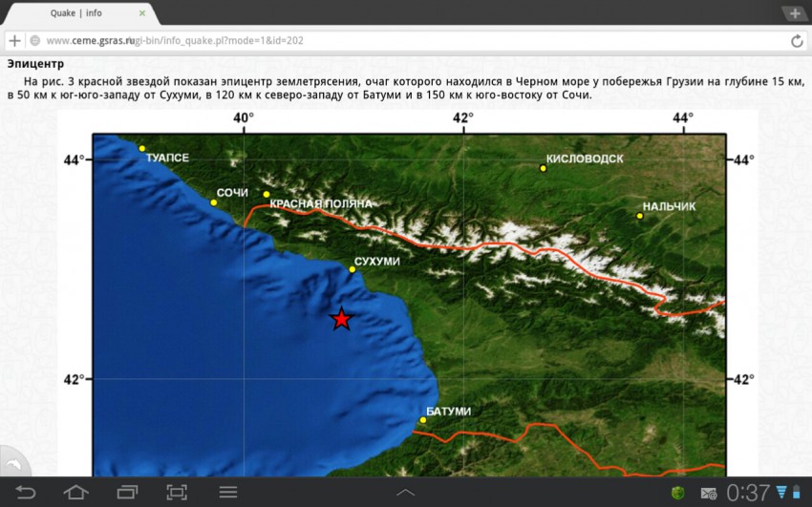Click the battery indicator icon
Image resolution: width=812 pixels, height=507 pixels.
(x=800, y=493)
